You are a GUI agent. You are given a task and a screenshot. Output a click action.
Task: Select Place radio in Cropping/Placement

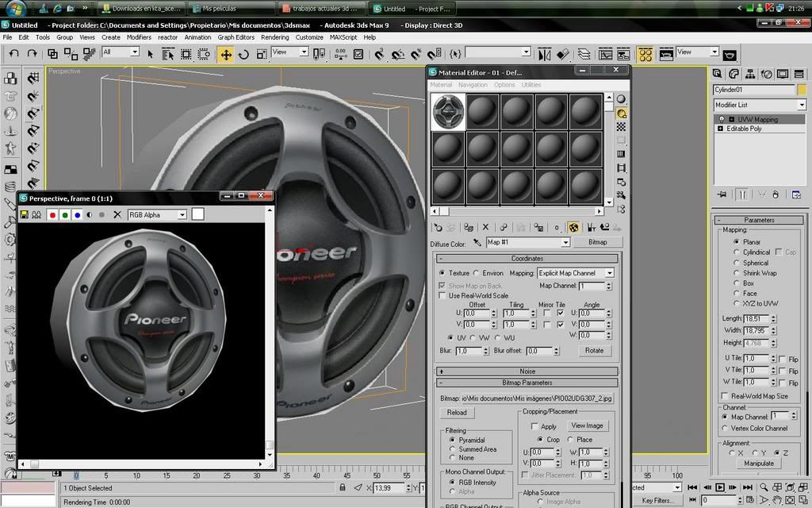570,440
